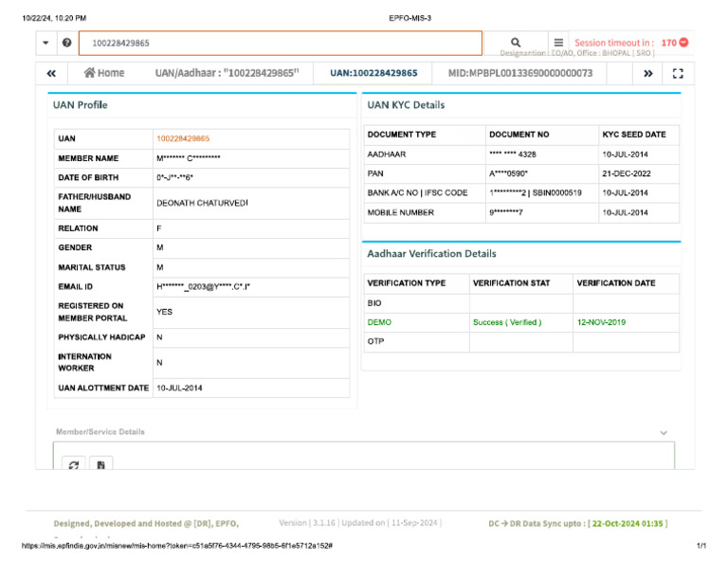Click the masked EMAIL ID value
The width and height of the screenshot is (728, 563).
tap(203, 287)
